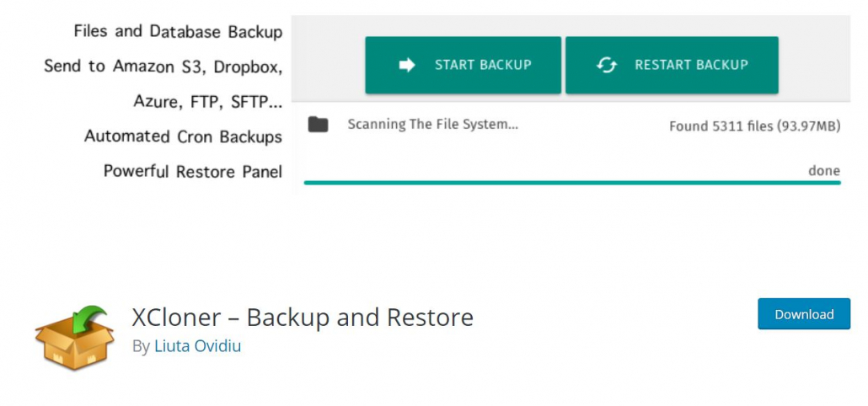Click the 'Found 5311 files (93.97MB)' status
Viewport: 868px width, 406px height.
(x=754, y=126)
